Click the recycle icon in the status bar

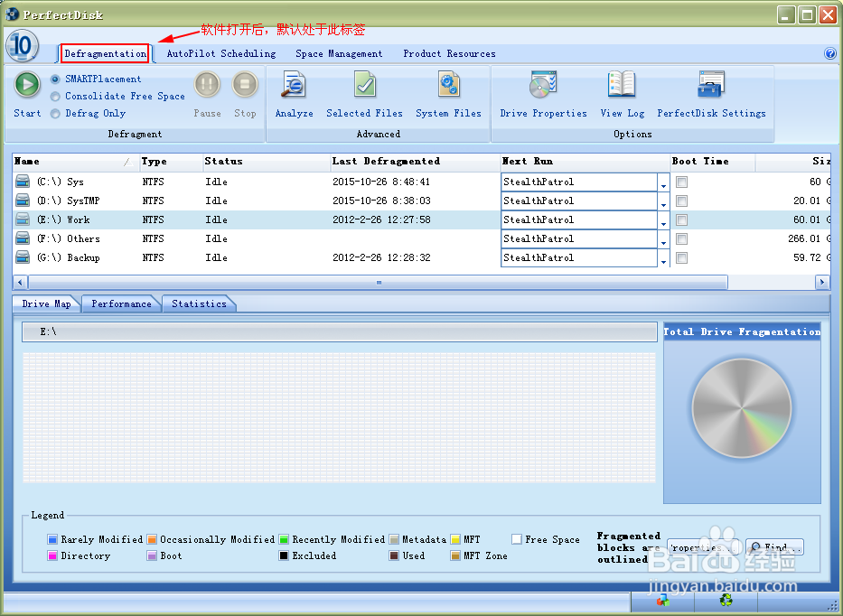coord(726,601)
